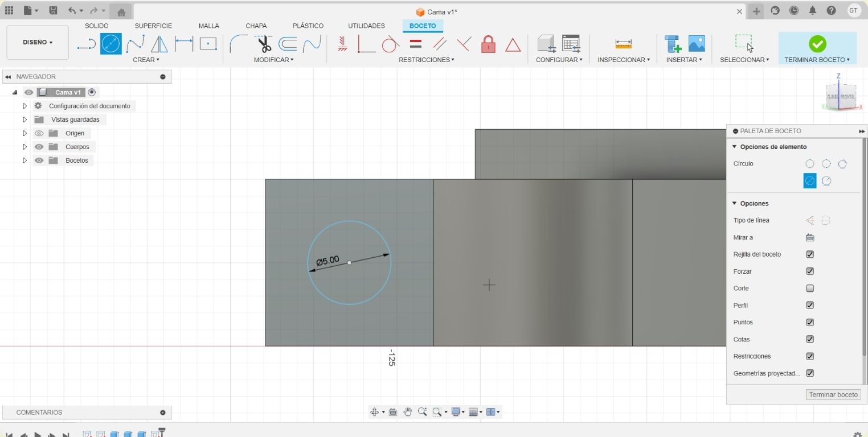Click the Terminar boceto palette button
This screenshot has width=868, height=437.
833,394
